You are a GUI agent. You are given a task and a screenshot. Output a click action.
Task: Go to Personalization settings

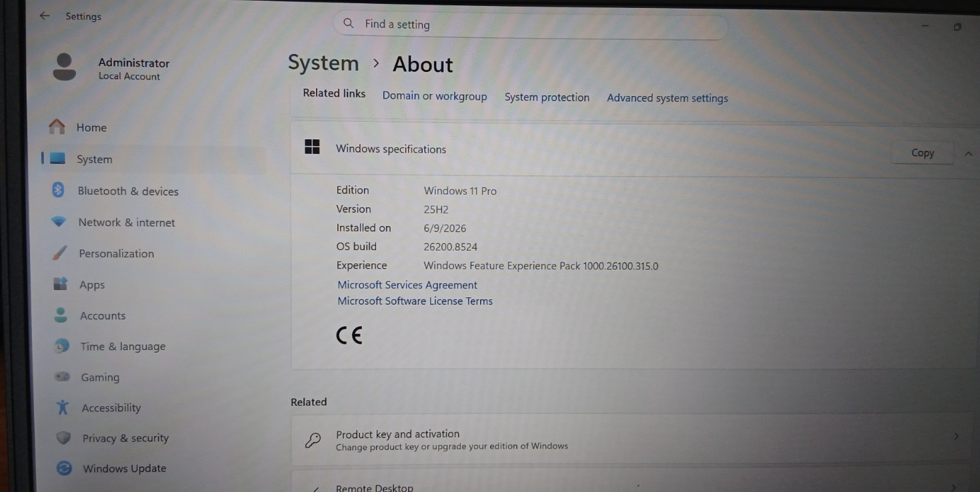click(117, 253)
